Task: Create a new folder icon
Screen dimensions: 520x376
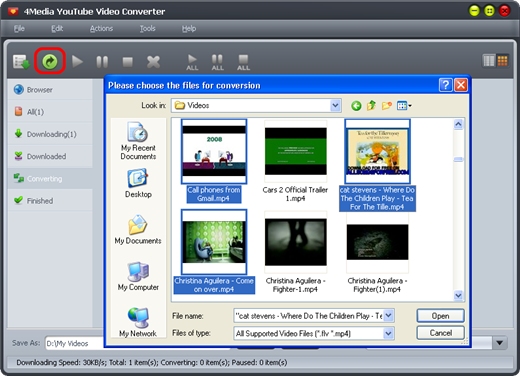Action: click(x=386, y=106)
